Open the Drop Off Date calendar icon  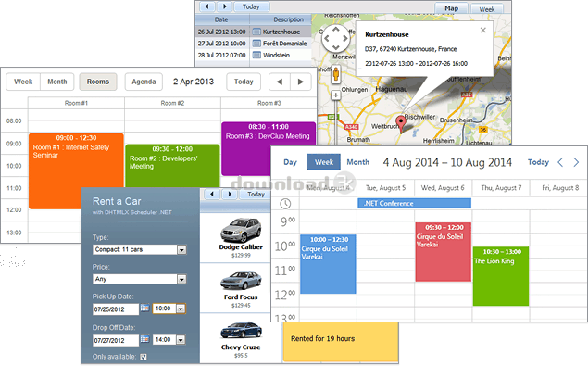144,339
